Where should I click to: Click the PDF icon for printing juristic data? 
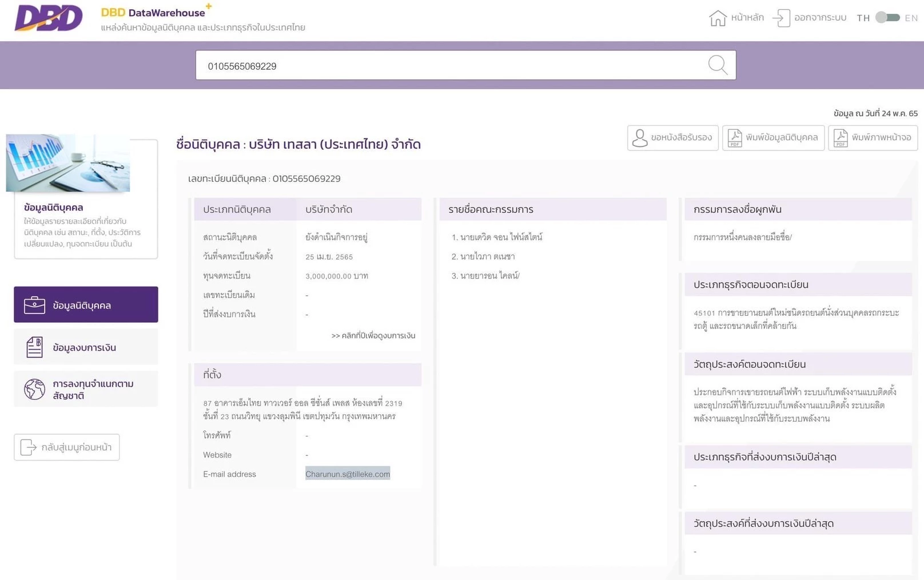click(x=735, y=138)
